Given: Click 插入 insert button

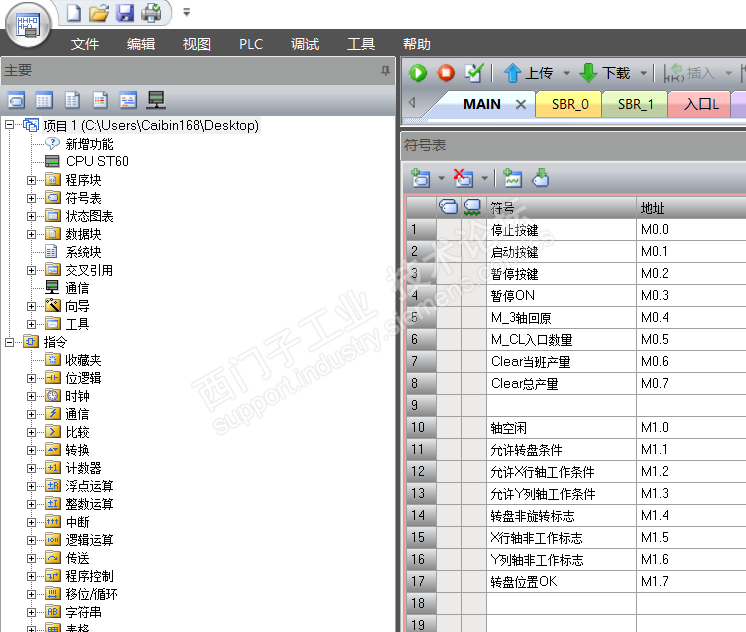Looking at the screenshot, I should 689,73.
